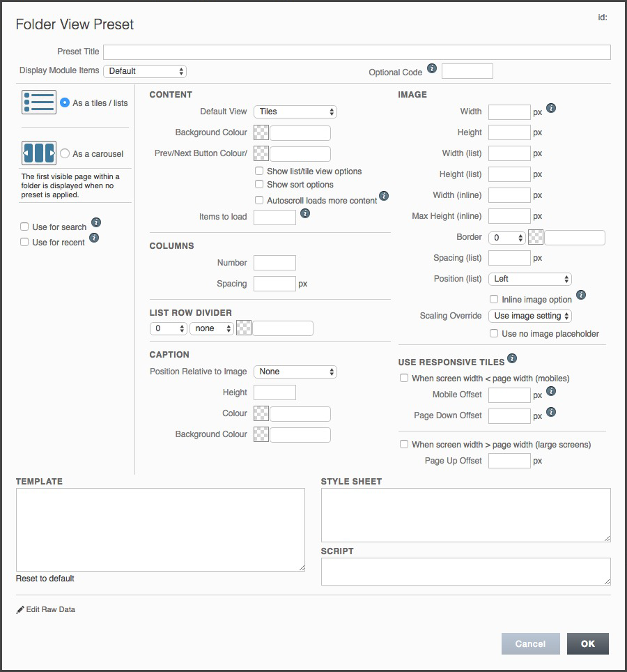Click the Edit Raw Data pencil icon
The image size is (627, 672).
[20, 610]
